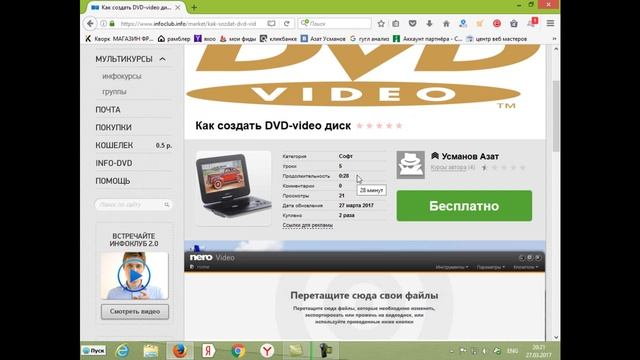Open the КОШЕЛЕК sidebar item
The height and width of the screenshot is (360, 640).
tap(114, 145)
